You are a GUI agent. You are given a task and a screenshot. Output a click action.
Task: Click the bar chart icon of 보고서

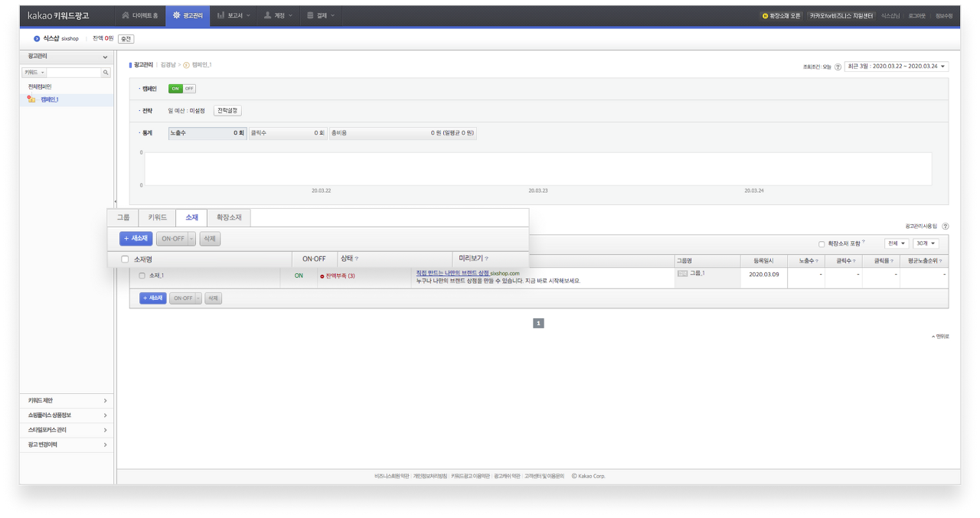(220, 15)
